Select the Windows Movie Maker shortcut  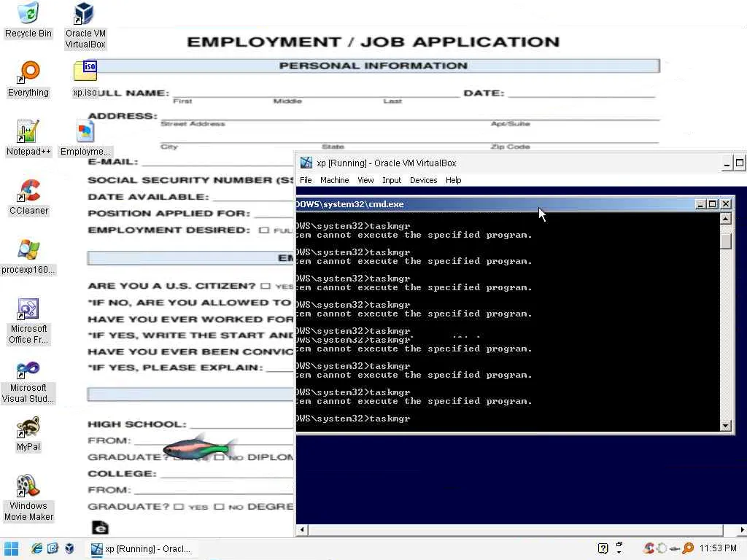(28, 498)
